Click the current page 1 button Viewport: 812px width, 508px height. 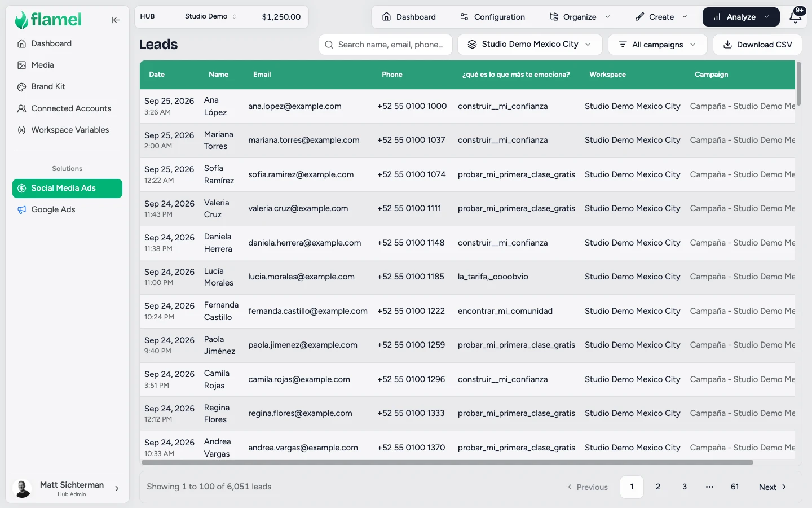point(632,487)
